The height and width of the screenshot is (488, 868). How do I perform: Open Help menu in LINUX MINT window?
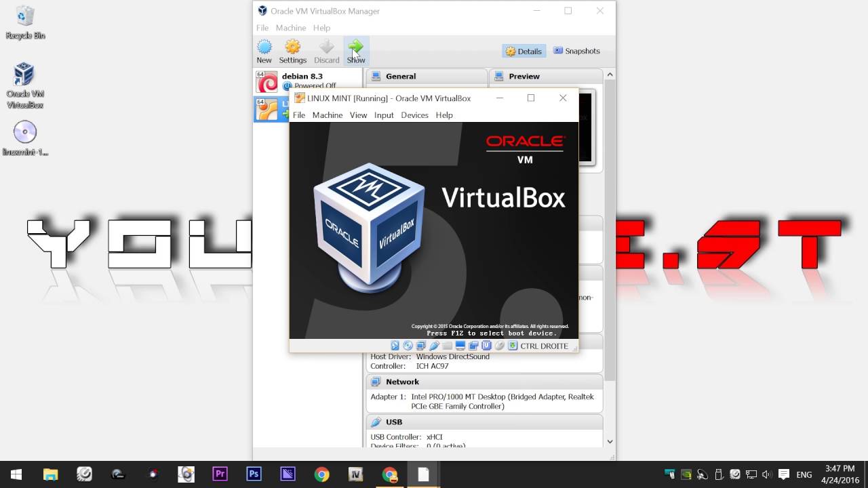444,115
